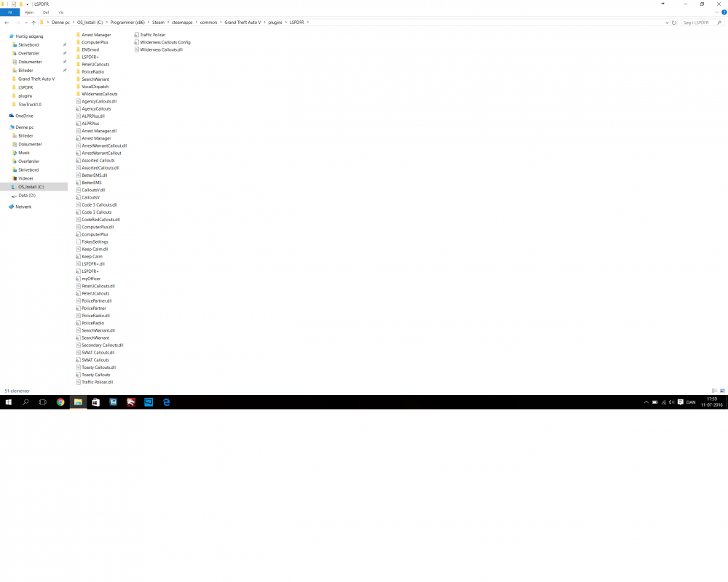Go back with the back arrow
The width and height of the screenshot is (728, 582).
coord(7,23)
